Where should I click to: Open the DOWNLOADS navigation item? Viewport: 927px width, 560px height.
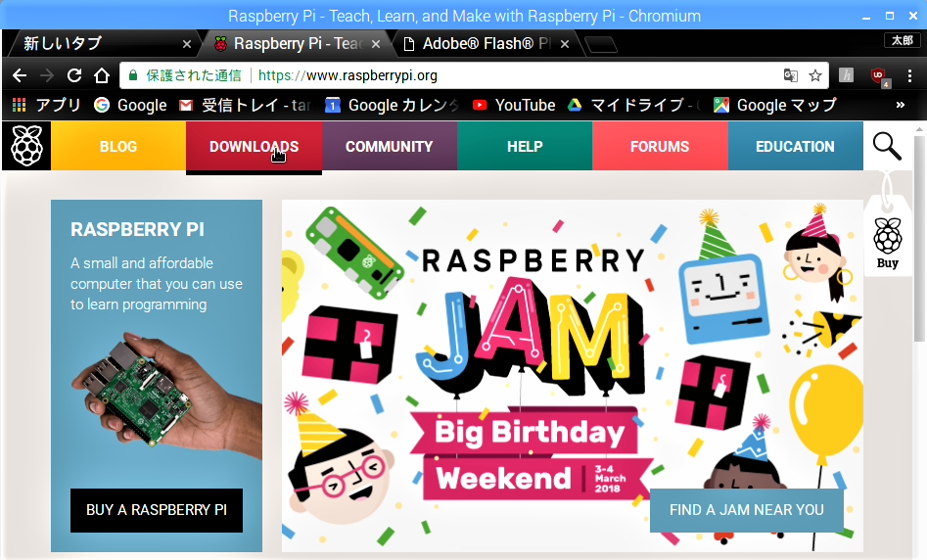click(x=255, y=147)
